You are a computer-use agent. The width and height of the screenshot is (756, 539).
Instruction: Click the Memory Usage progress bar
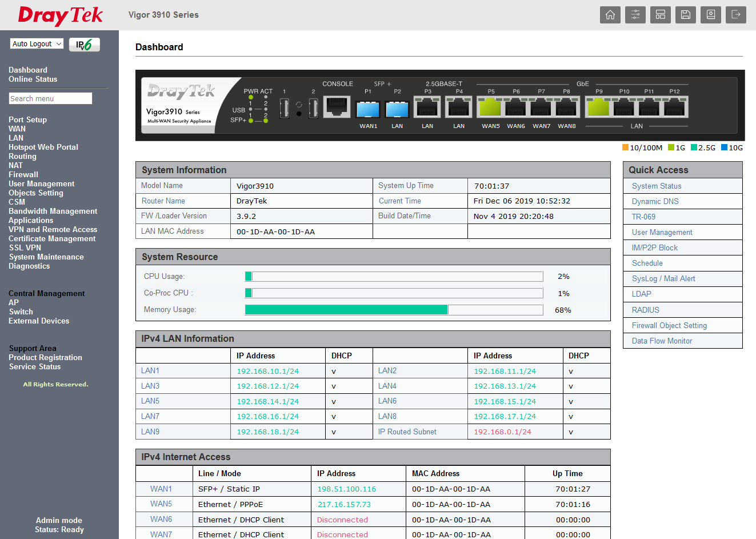(393, 310)
